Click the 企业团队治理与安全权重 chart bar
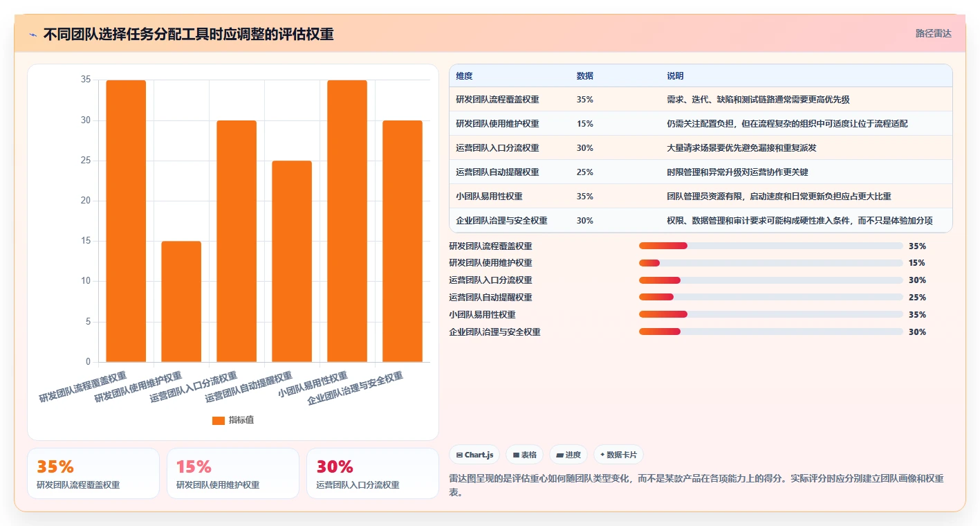The width and height of the screenshot is (980, 526). click(403, 241)
